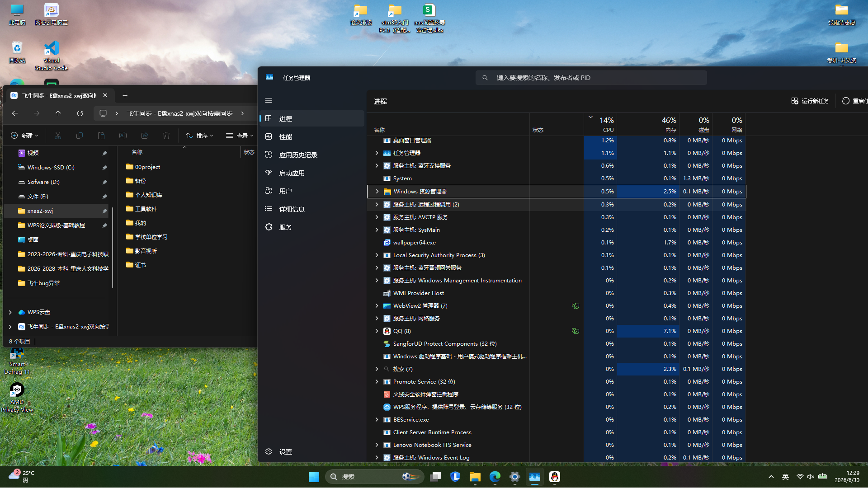Open the New item button in Explorer

tap(24, 136)
